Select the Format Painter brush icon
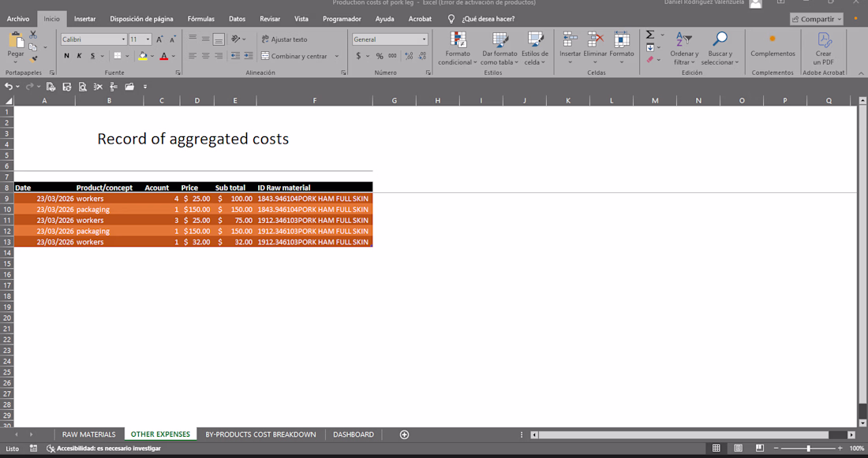The image size is (868, 458). point(34,58)
